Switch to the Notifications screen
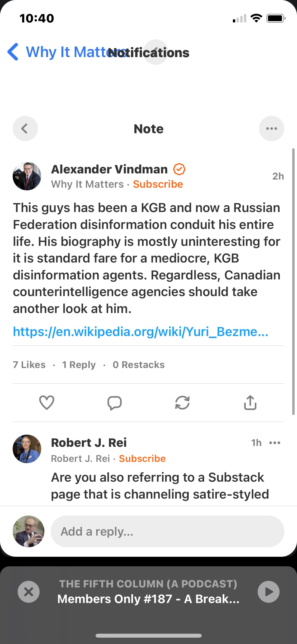 coord(149,53)
